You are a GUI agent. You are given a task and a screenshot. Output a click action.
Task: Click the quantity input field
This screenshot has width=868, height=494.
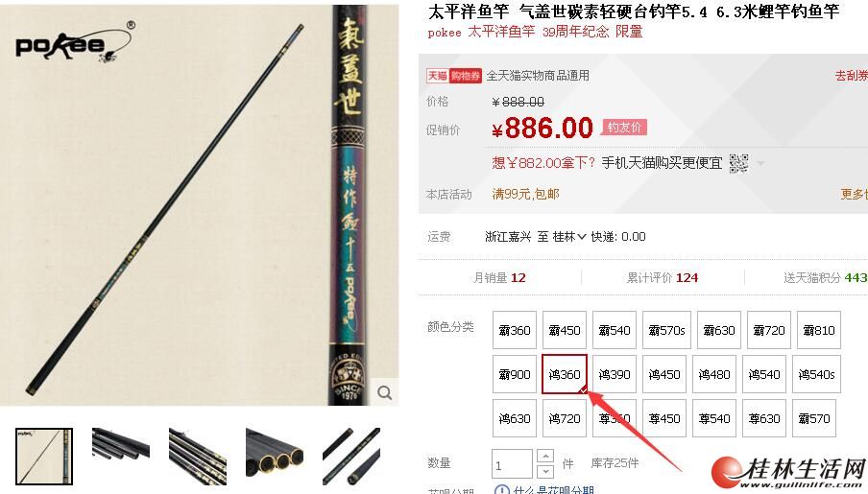pos(512,464)
